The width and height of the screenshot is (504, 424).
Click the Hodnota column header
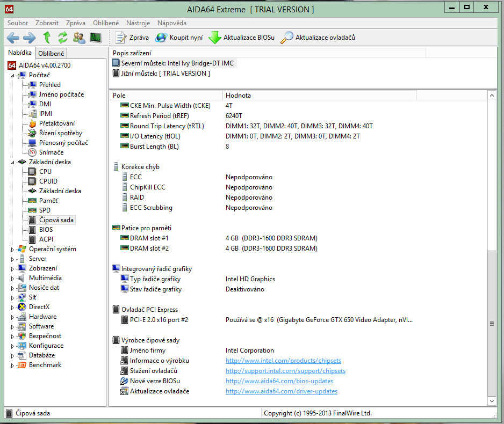[320, 96]
